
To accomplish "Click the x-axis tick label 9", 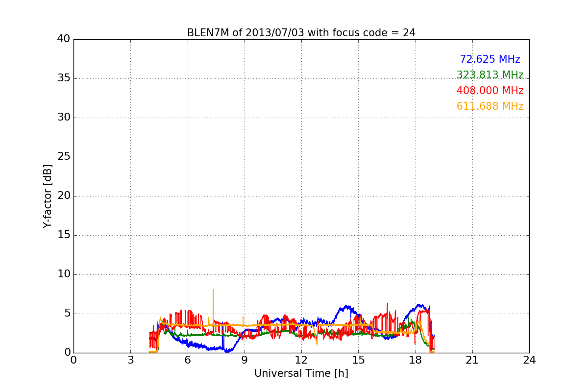I will coord(245,360).
